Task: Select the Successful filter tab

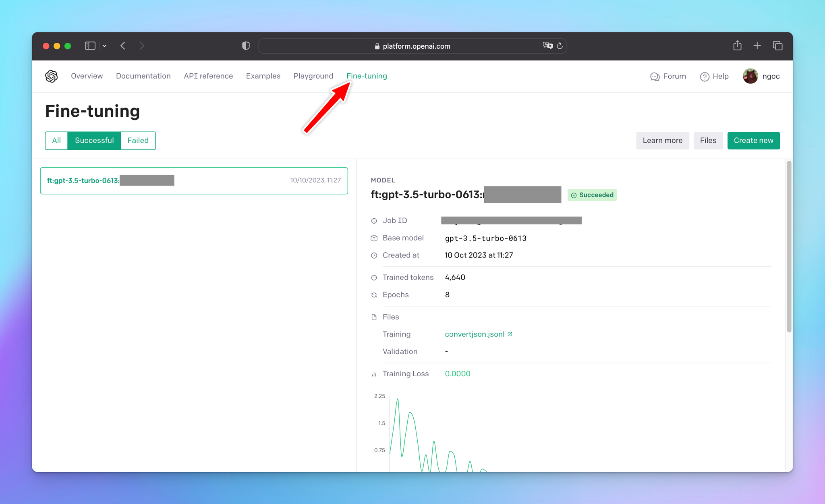Action: point(94,141)
